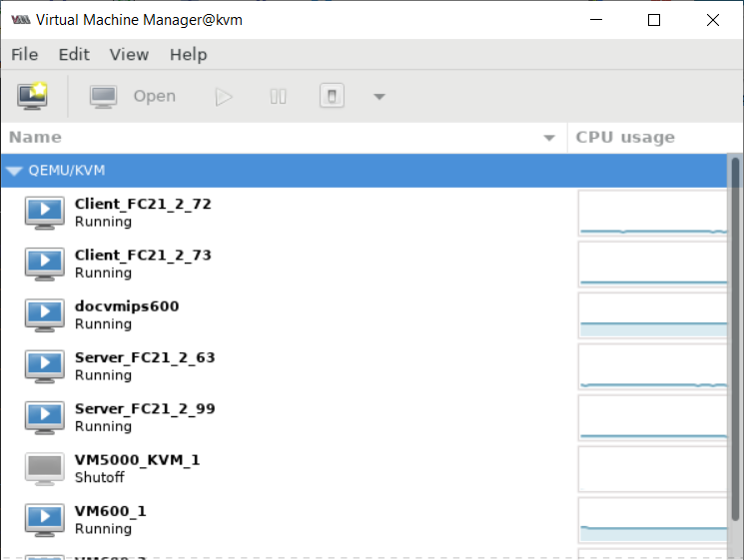
Task: Click the Client_FC21_2_73 VM icon
Action: click(45, 265)
